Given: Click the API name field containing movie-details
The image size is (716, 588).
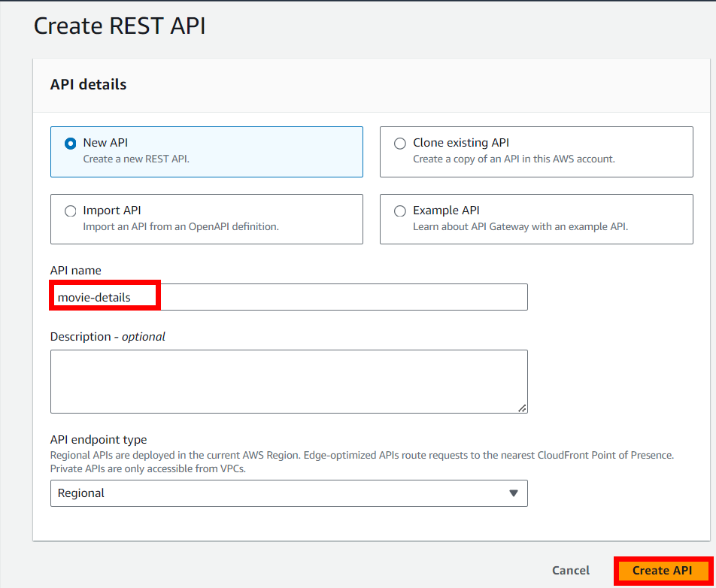Looking at the screenshot, I should [289, 297].
